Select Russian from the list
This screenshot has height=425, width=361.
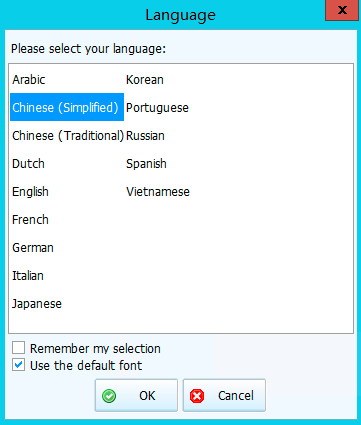tap(145, 136)
